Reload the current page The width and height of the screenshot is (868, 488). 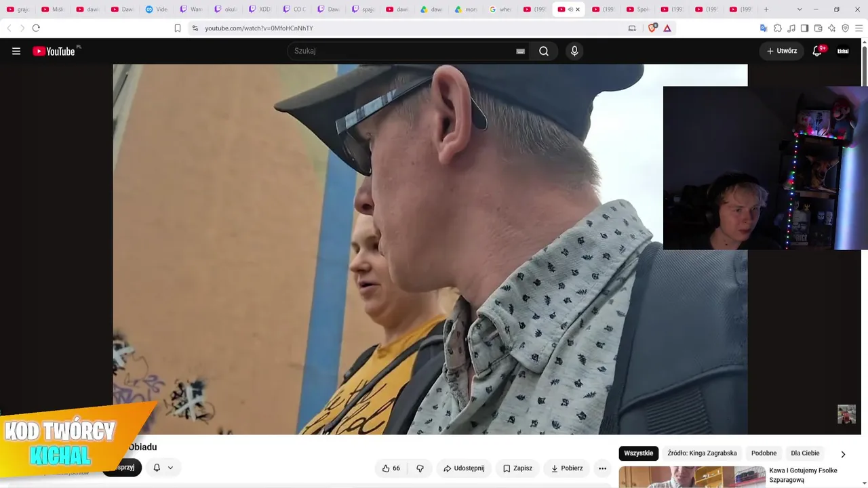(36, 28)
